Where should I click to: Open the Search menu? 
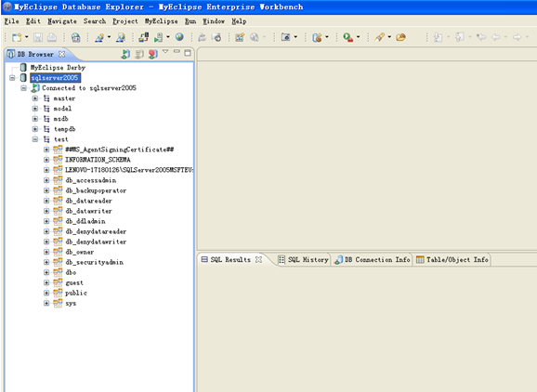[95, 21]
